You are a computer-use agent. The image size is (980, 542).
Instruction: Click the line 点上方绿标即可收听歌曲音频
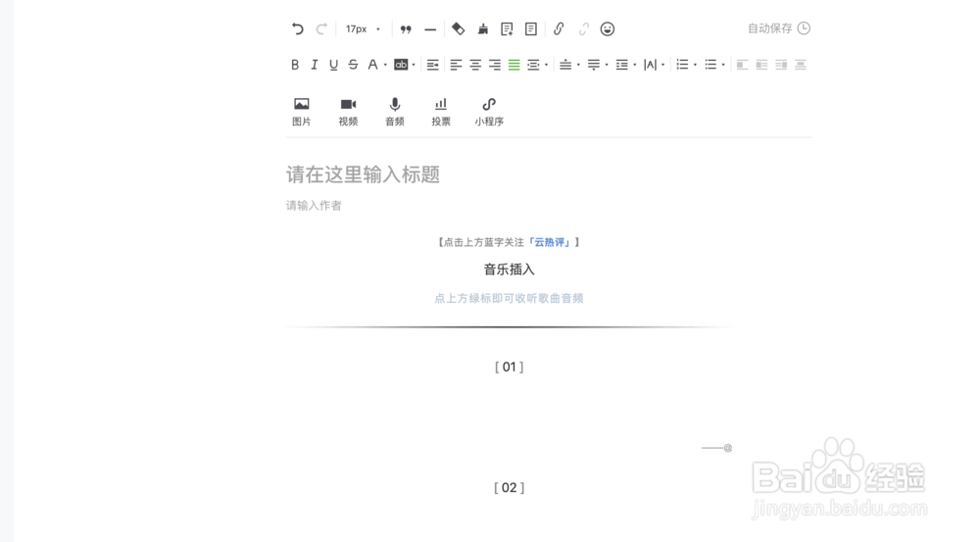pos(509,298)
